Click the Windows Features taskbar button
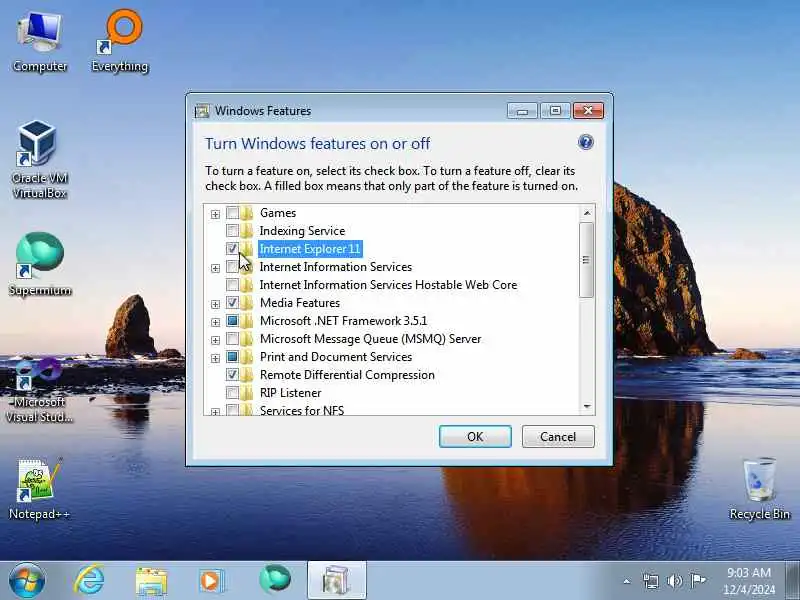800x600 pixels. 336,580
